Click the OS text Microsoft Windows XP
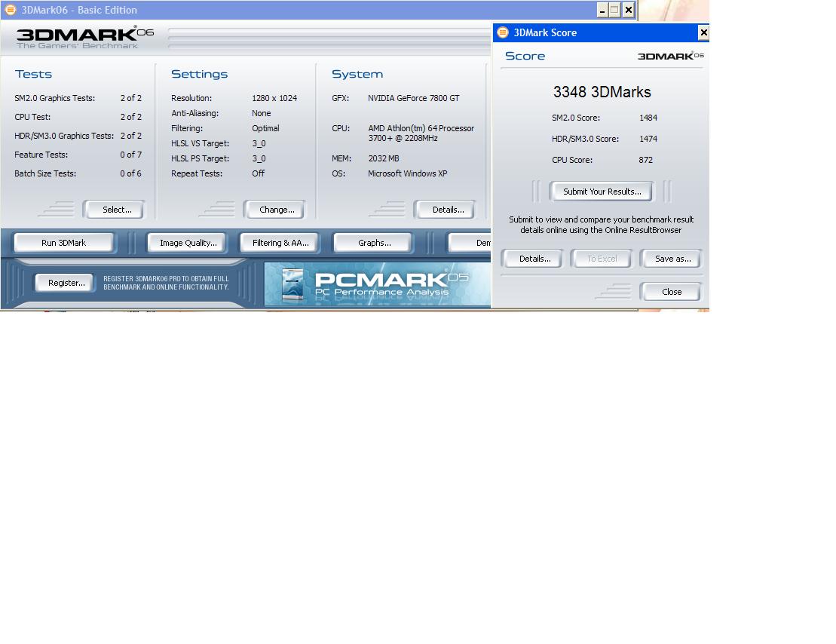The width and height of the screenshot is (836, 644). pos(407,173)
